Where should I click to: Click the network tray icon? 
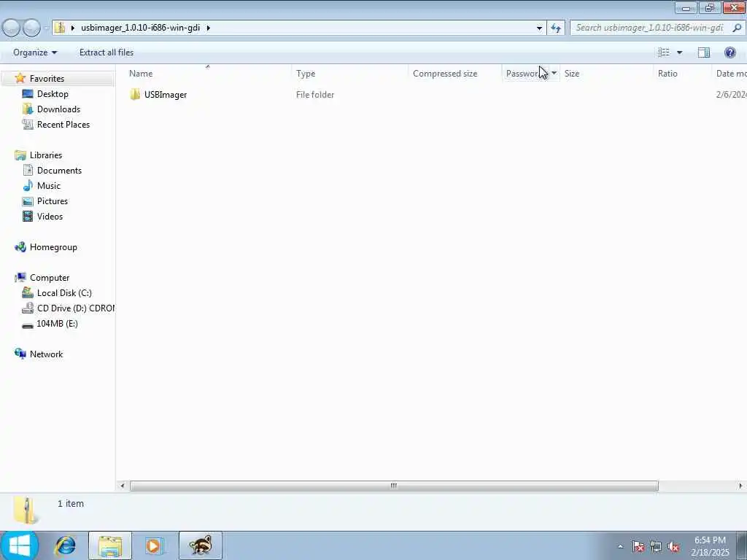(656, 547)
